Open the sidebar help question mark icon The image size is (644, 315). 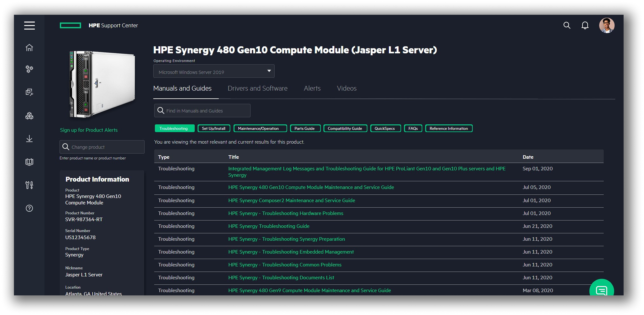pos(29,208)
